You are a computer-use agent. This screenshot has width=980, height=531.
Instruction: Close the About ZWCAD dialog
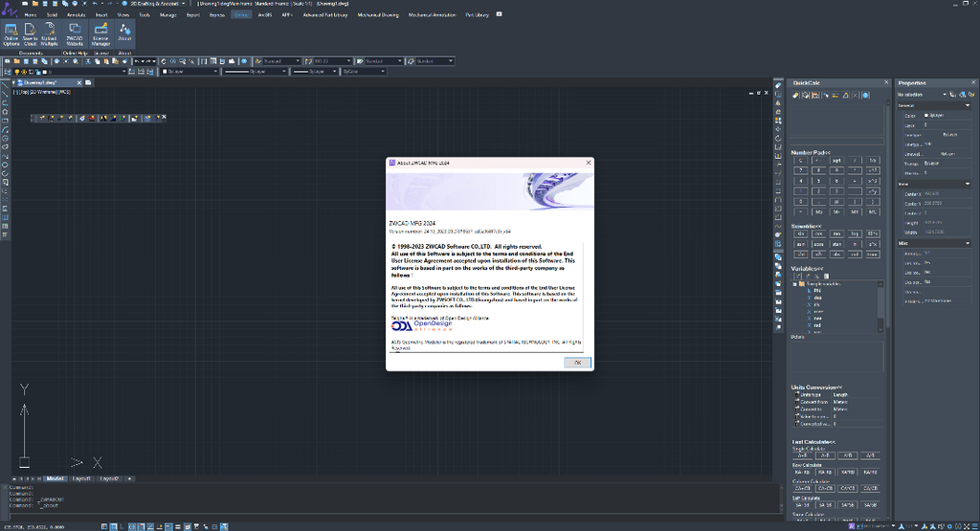(x=589, y=163)
